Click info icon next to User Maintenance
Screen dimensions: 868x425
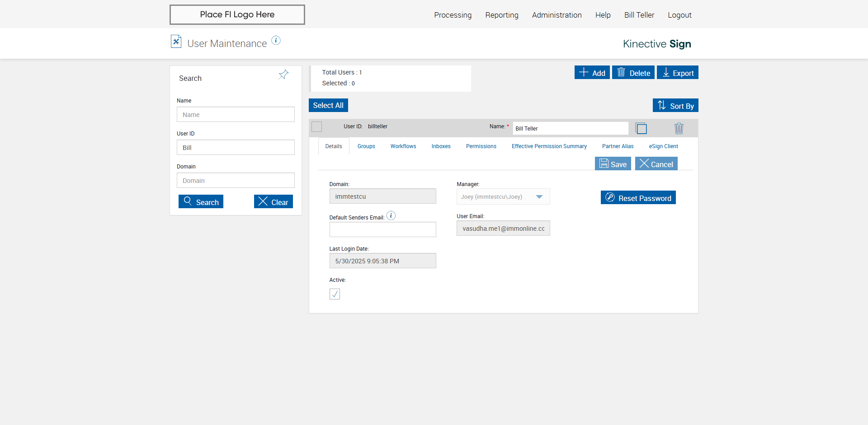(276, 41)
